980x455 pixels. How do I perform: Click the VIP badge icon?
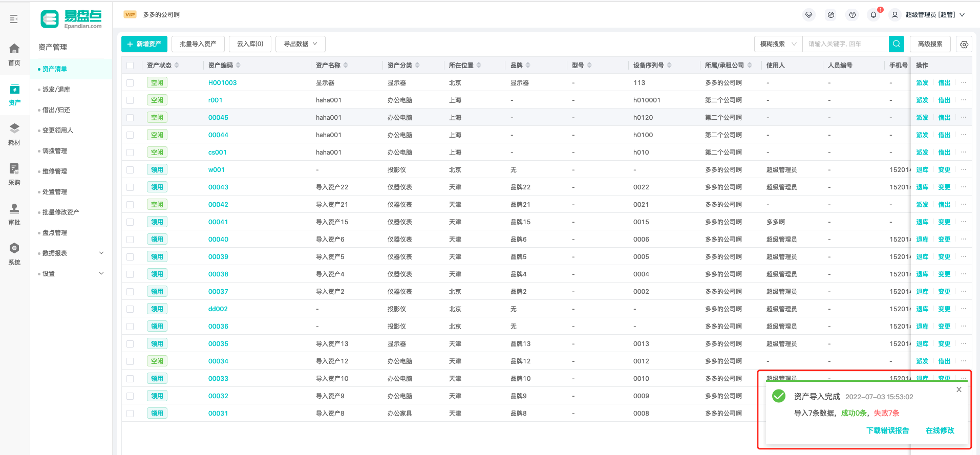tap(130, 14)
